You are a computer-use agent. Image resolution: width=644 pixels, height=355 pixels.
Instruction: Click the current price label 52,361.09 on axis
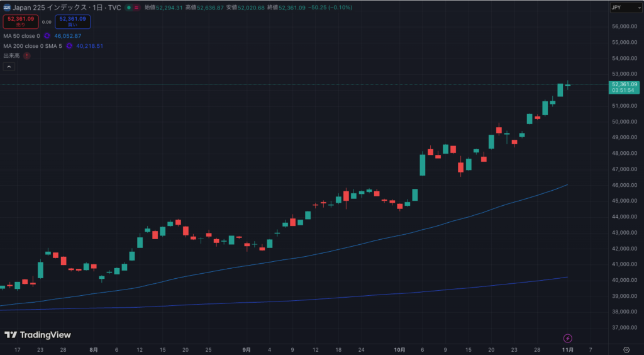point(625,84)
